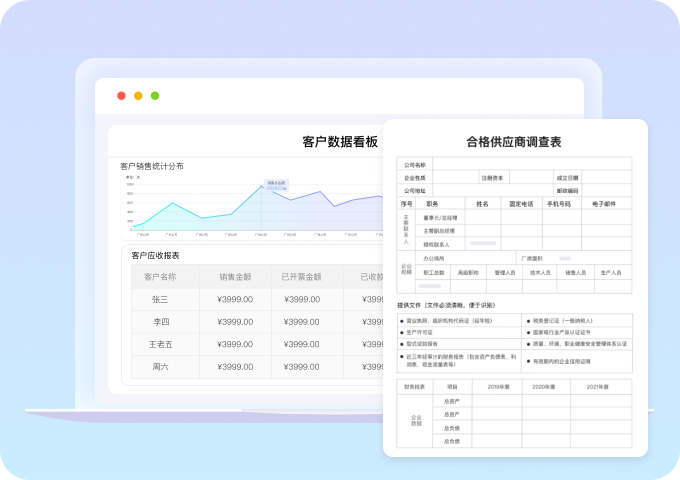Click the tooltip on the chart peak
Image resolution: width=680 pixels, height=480 pixels.
pos(275,183)
